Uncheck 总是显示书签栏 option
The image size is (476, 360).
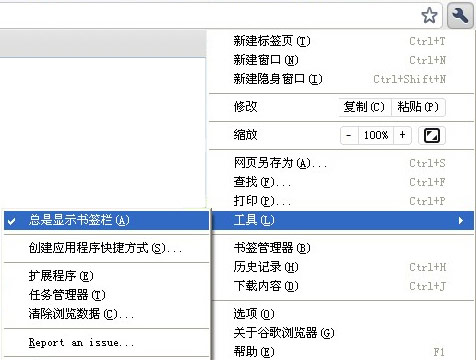coord(106,220)
